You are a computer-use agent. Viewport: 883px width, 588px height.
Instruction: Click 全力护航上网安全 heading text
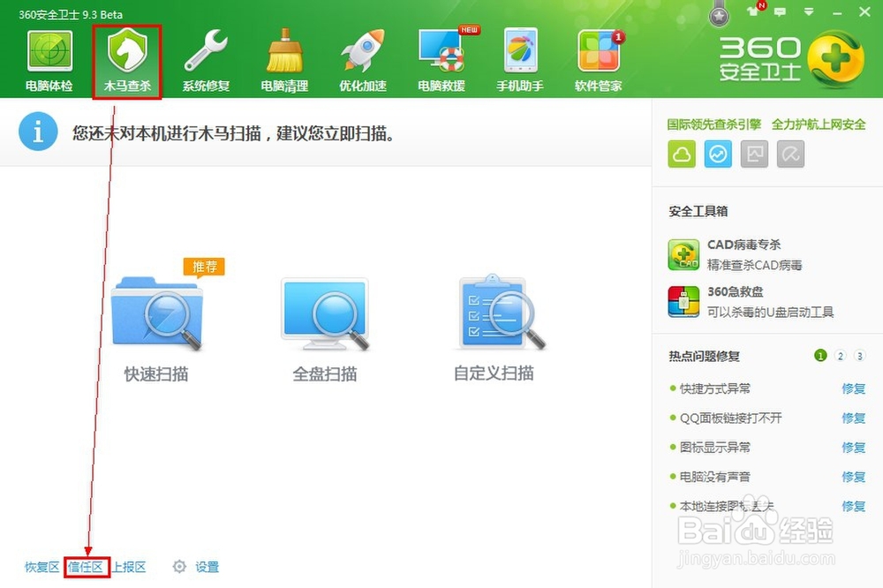[819, 124]
